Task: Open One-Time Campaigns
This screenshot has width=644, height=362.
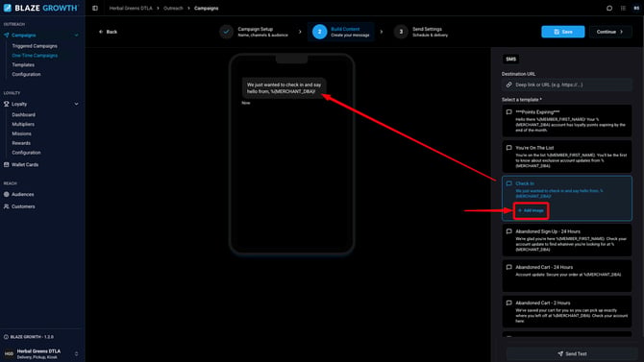Action: tap(35, 56)
